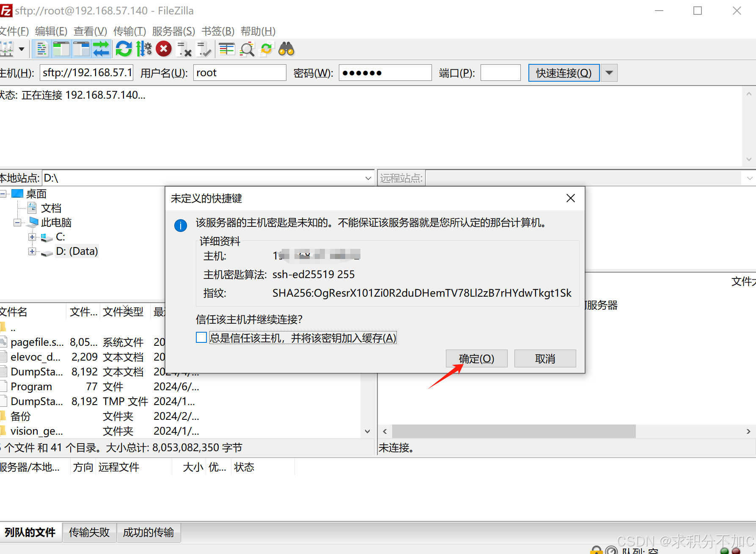
Task: Switch to the 传输失败 tab
Action: tap(89, 532)
